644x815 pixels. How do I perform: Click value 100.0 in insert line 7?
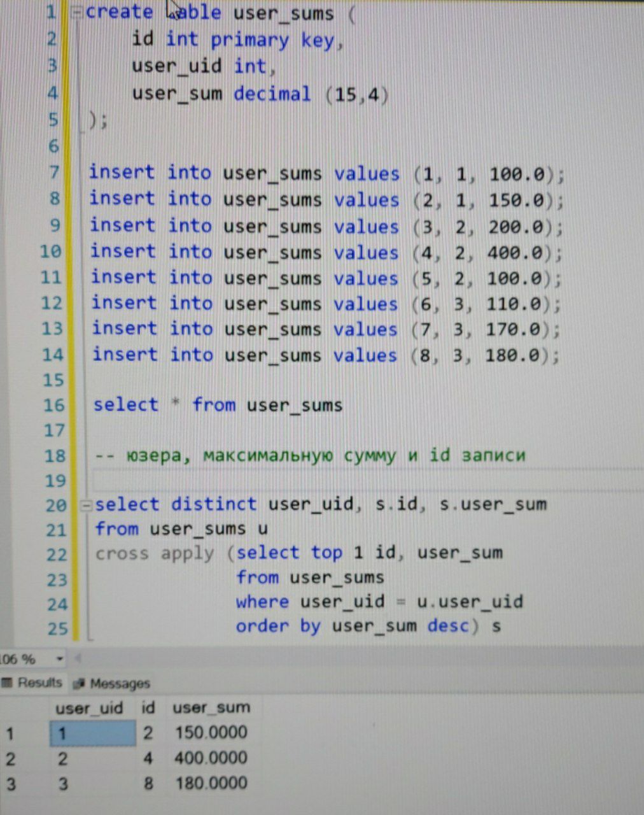(x=517, y=173)
